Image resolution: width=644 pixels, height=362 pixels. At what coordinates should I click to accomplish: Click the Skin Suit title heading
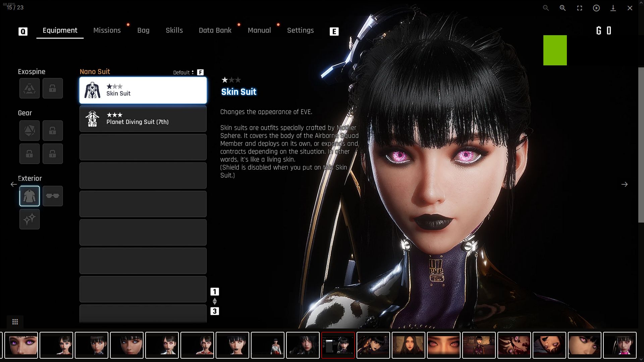[239, 92]
